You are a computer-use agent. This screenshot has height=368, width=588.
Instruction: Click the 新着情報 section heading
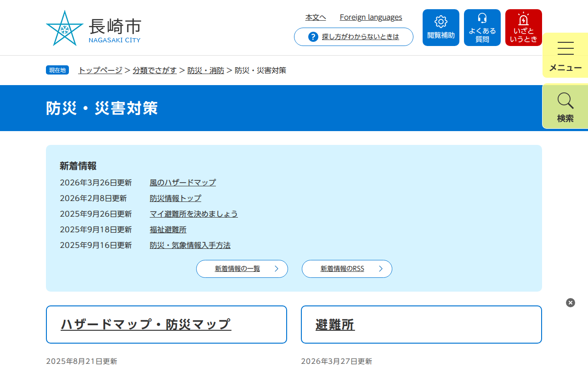tap(78, 166)
